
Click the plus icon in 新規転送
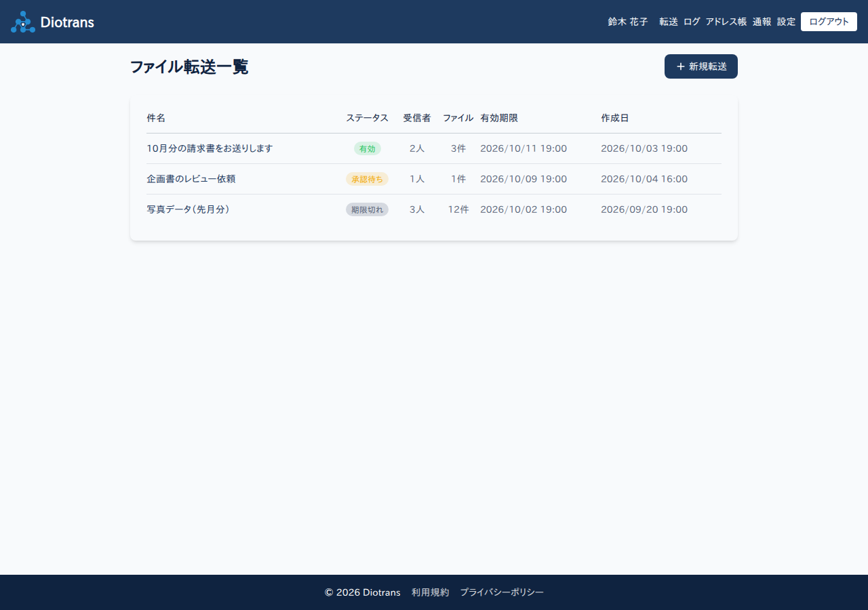[681, 66]
